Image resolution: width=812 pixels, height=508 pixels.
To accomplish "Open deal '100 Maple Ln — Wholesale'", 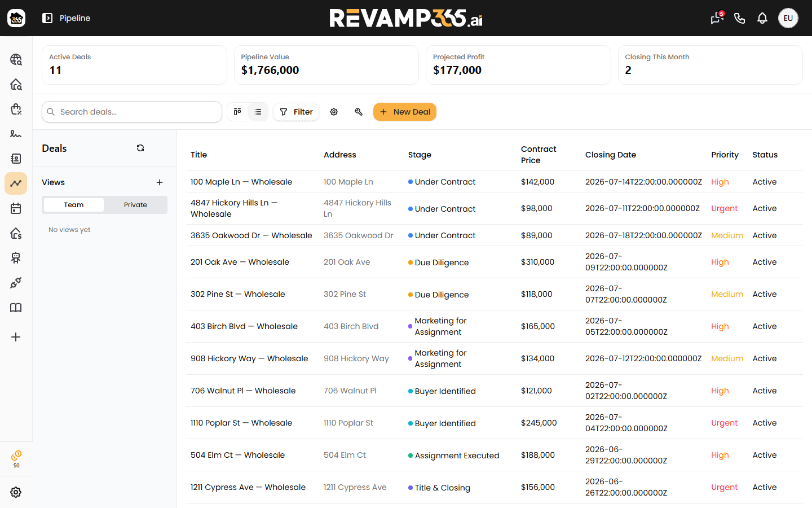I will (x=241, y=182).
